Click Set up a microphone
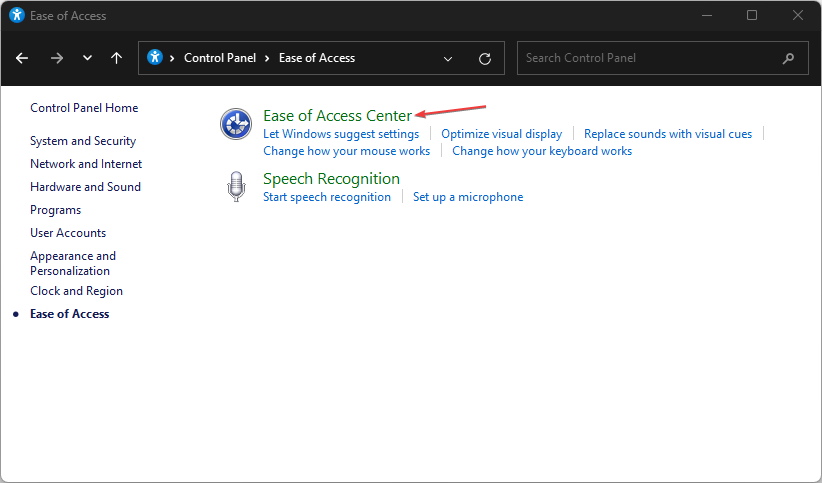The height and width of the screenshot is (483, 822). 468,197
